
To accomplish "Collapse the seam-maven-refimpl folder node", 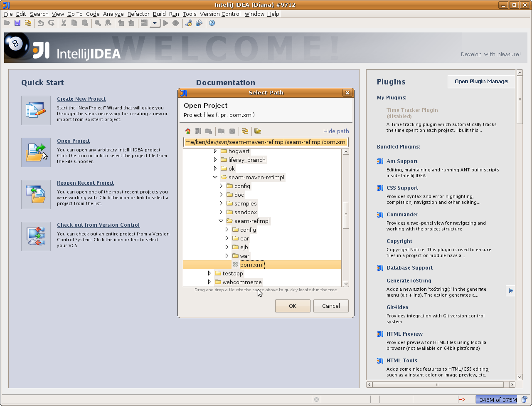I will 215,177.
